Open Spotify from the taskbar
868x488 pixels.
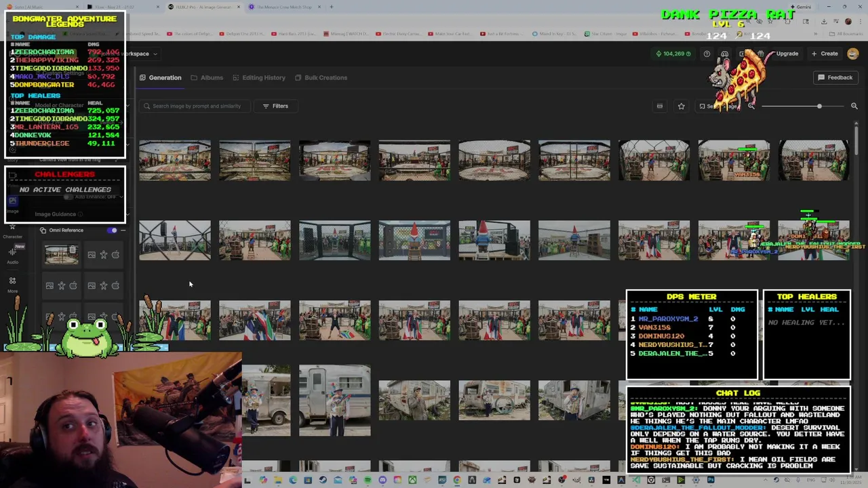(x=368, y=481)
